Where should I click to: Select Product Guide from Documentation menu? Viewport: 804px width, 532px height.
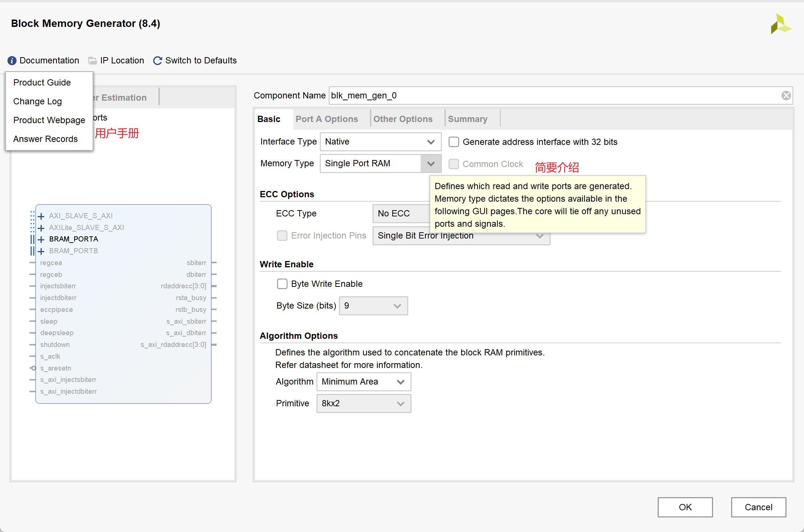pos(42,83)
